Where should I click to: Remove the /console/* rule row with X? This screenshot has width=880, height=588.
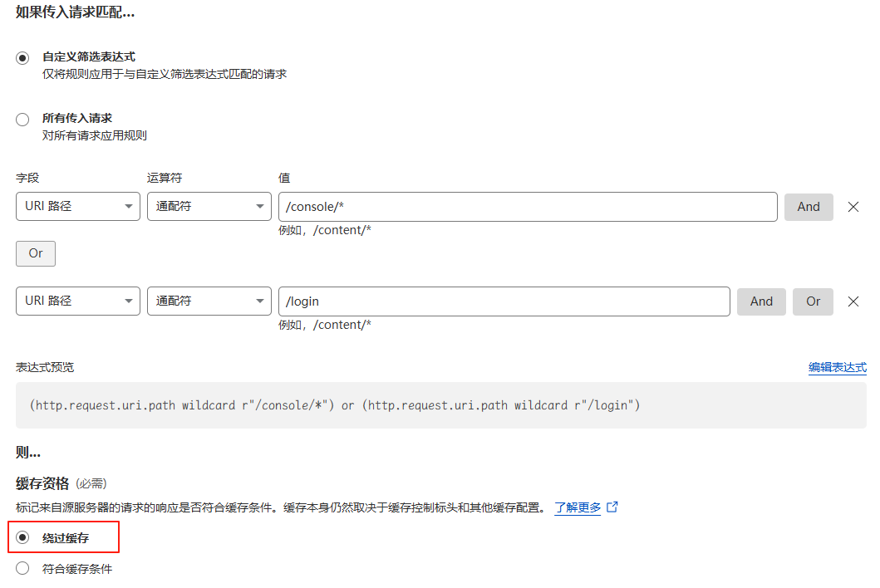point(853,207)
